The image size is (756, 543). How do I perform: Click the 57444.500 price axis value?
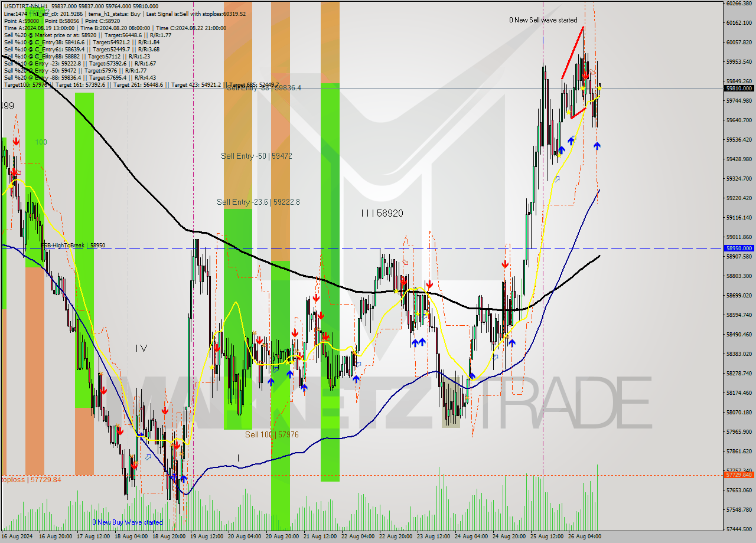pyautogui.click(x=739, y=529)
